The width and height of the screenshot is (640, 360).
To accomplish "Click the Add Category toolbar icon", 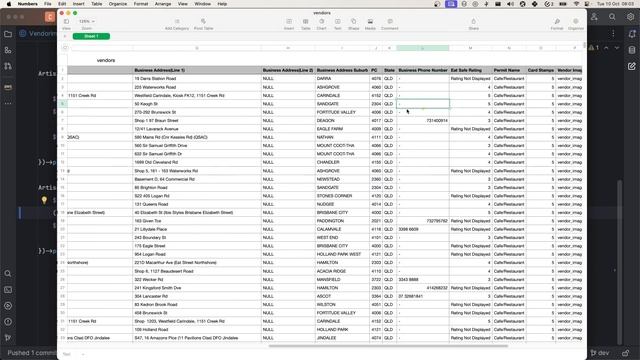I will tap(177, 22).
